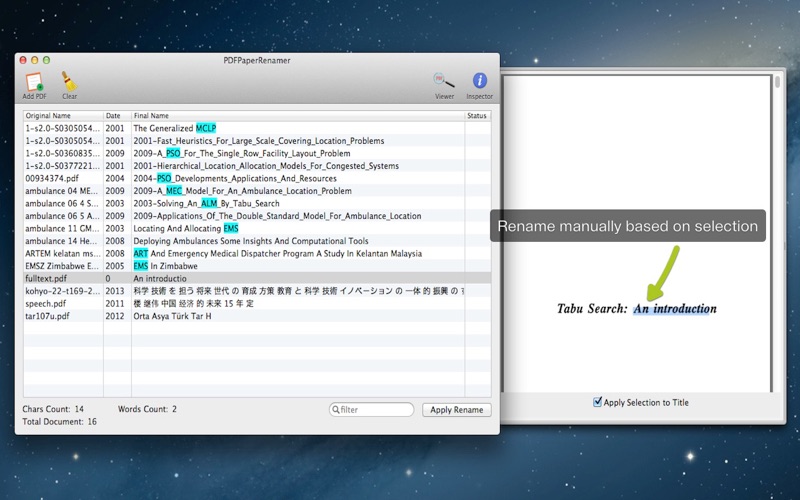Click the Status column header

[x=477, y=116]
